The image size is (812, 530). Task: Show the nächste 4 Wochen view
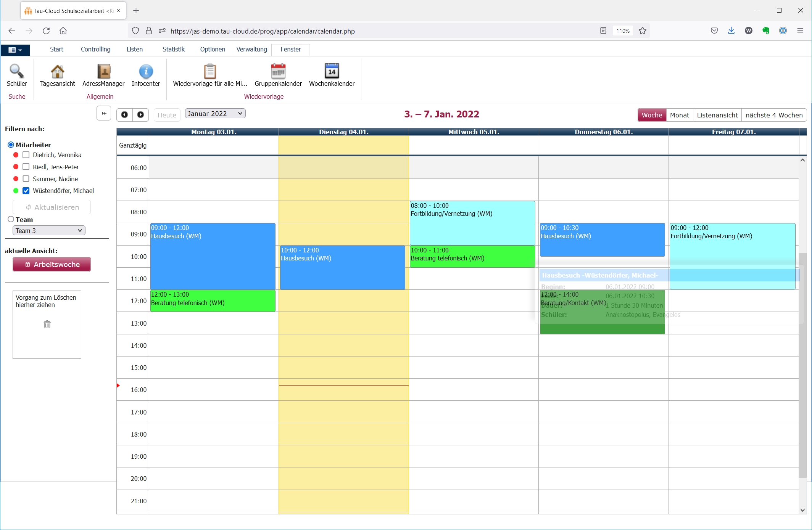coord(774,115)
